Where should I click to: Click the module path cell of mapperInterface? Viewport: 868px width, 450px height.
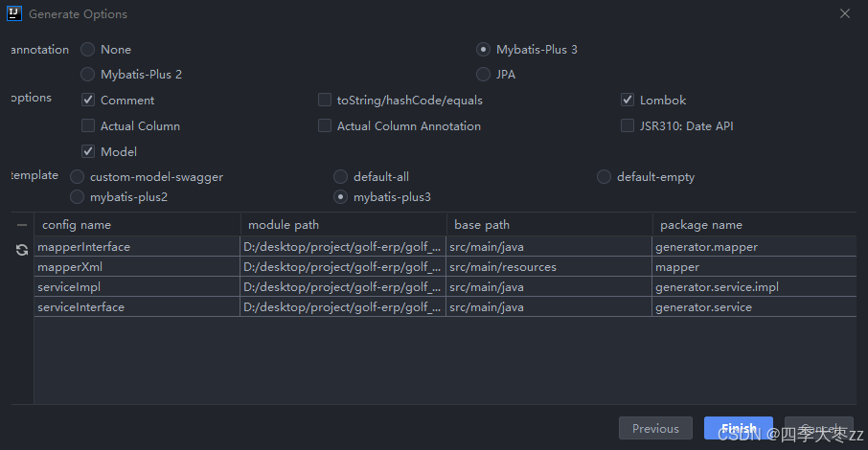pos(343,247)
